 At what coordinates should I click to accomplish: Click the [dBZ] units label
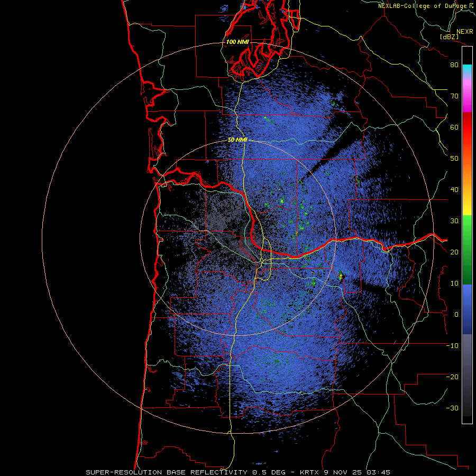(449, 36)
